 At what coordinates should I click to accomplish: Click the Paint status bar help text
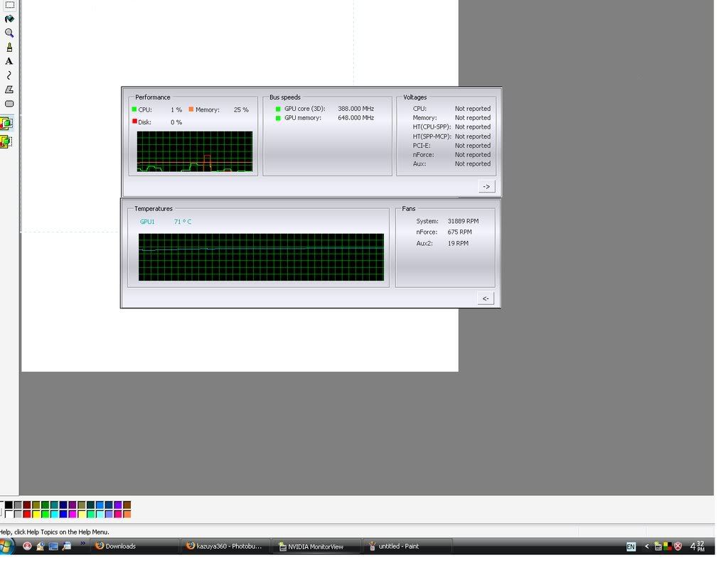pyautogui.click(x=54, y=532)
